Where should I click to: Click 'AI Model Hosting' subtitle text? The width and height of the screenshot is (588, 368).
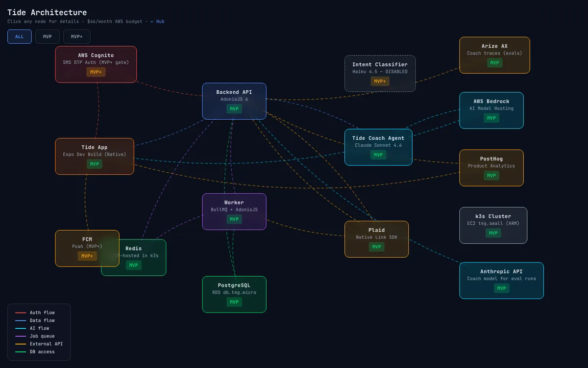[x=491, y=108]
